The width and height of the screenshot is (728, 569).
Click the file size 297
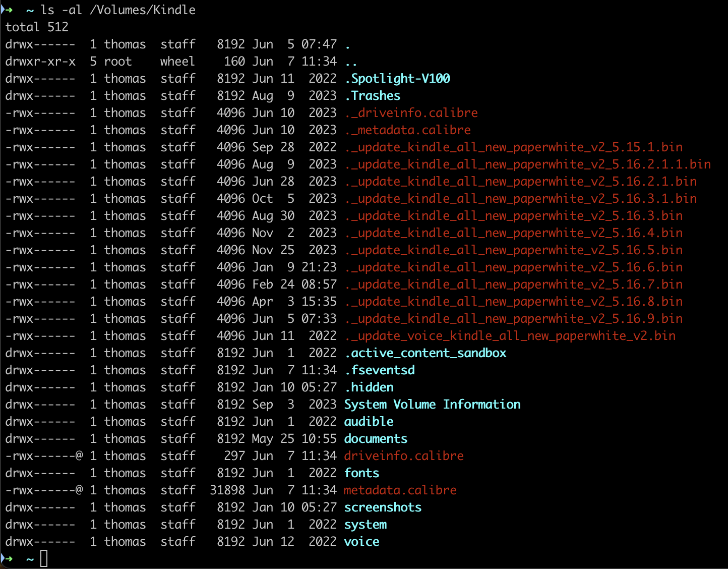[x=234, y=456]
